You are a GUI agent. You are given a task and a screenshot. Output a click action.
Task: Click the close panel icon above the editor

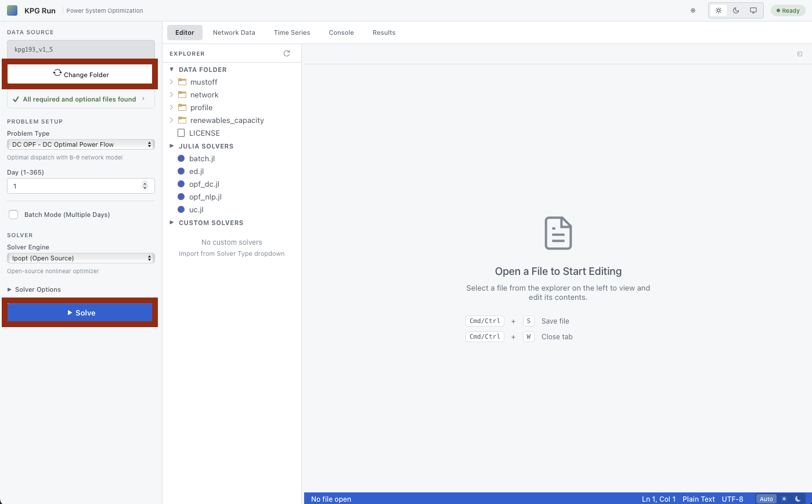(x=799, y=53)
